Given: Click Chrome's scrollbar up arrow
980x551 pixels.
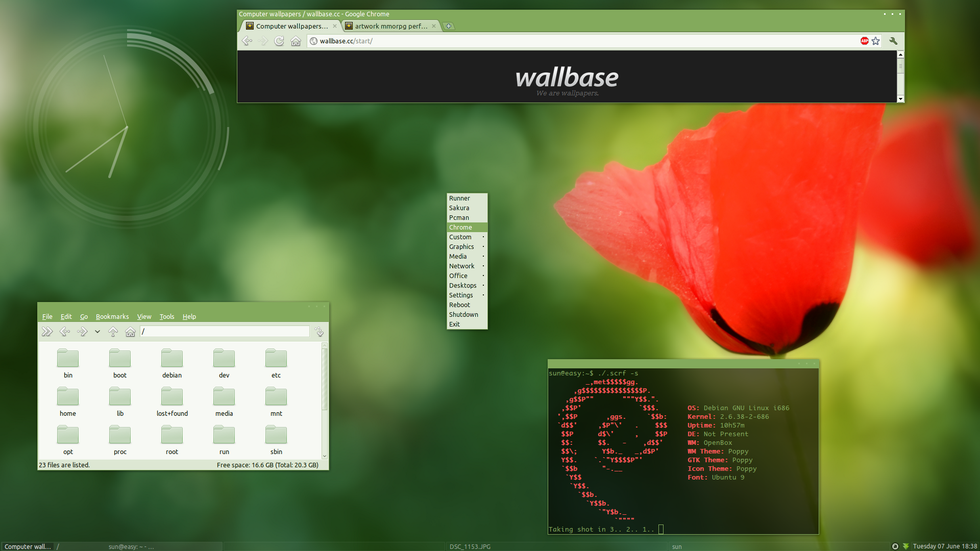Looking at the screenshot, I should (900, 54).
